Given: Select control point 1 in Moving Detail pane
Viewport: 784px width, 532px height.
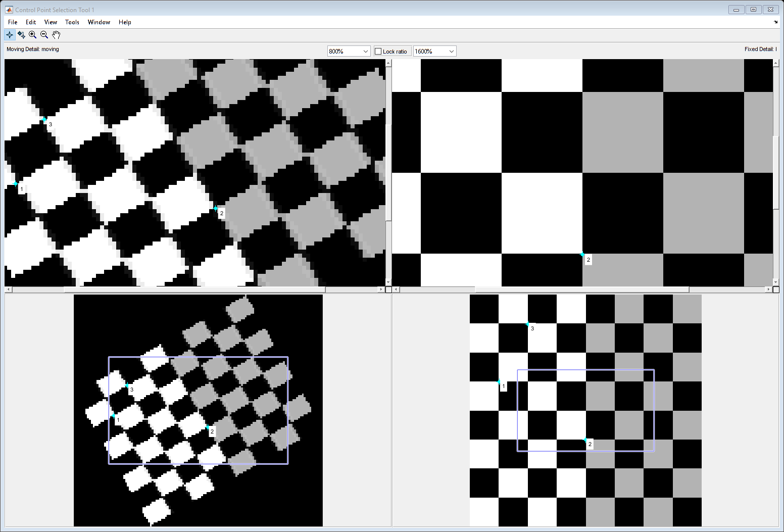Looking at the screenshot, I should (x=16, y=183).
